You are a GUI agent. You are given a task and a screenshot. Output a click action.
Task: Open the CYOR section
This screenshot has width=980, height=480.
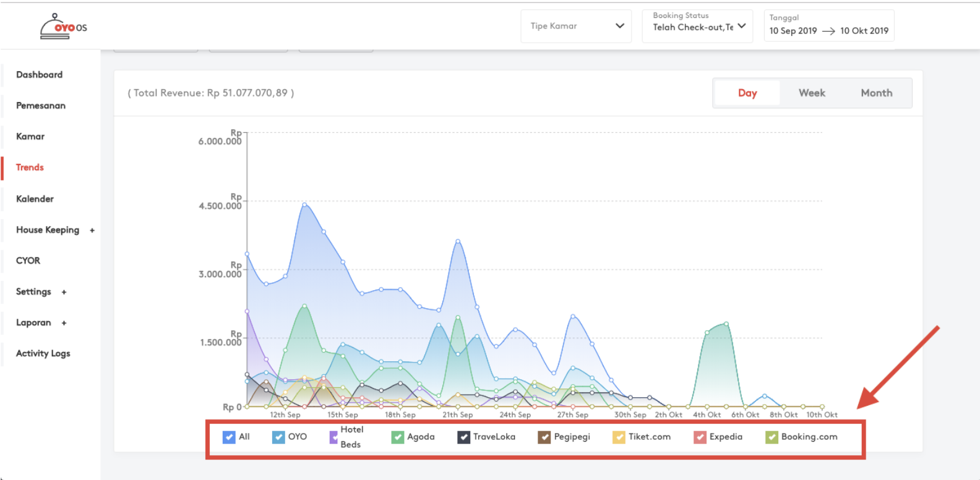pyautogui.click(x=28, y=261)
